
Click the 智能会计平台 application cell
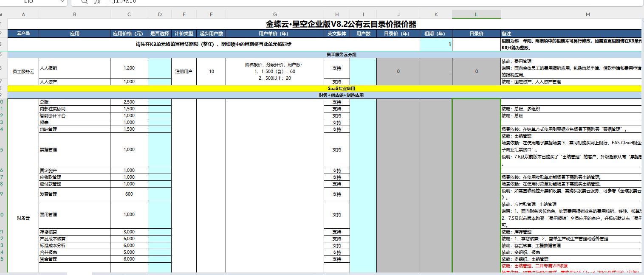74,116
